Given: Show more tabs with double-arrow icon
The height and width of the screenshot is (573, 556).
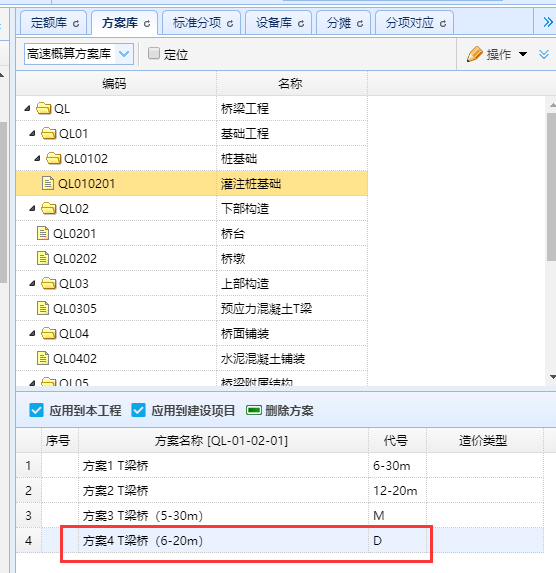Looking at the screenshot, I should coord(548,22).
